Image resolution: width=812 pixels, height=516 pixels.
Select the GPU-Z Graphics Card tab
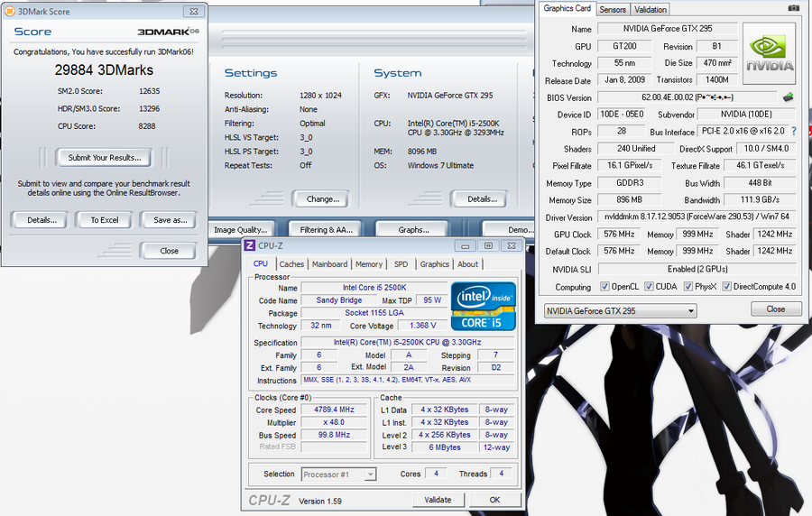tap(567, 8)
